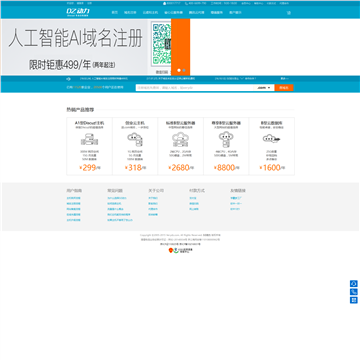Click the orange domain search button
The height and width of the screenshot is (360, 360).
pyautogui.click(x=284, y=88)
